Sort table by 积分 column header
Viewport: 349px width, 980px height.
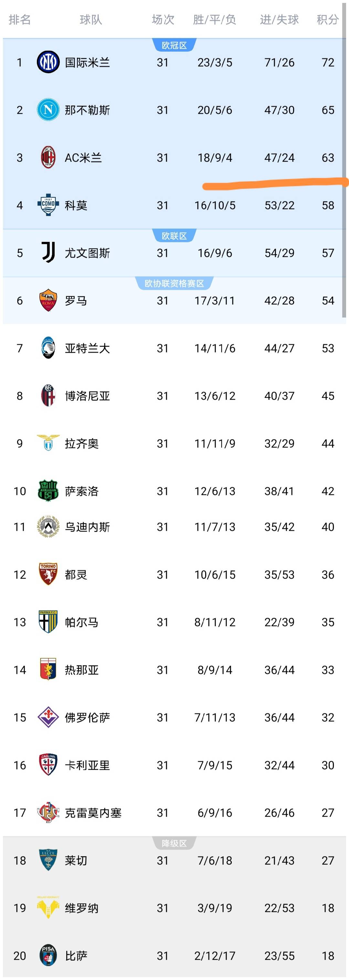(327, 20)
